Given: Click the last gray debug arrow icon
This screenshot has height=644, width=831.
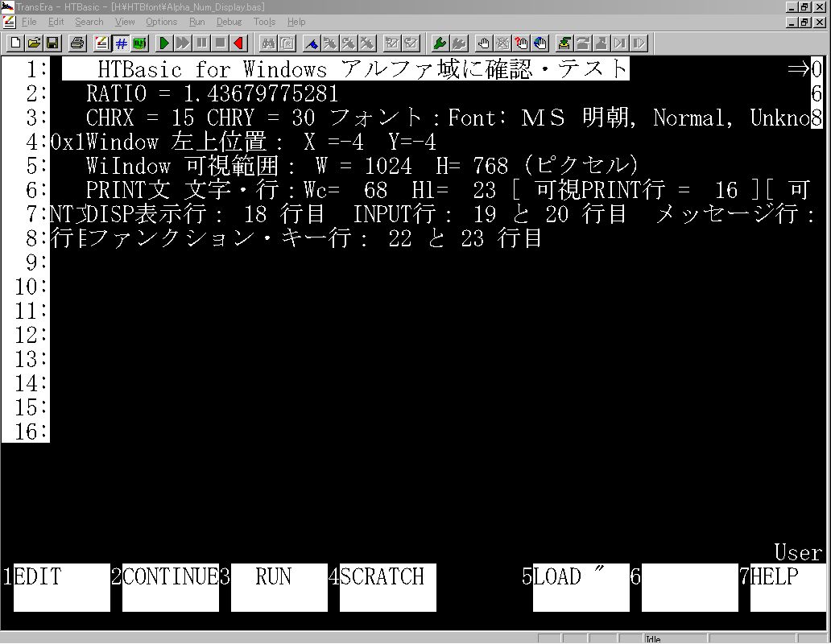Looking at the screenshot, I should click(x=639, y=43).
